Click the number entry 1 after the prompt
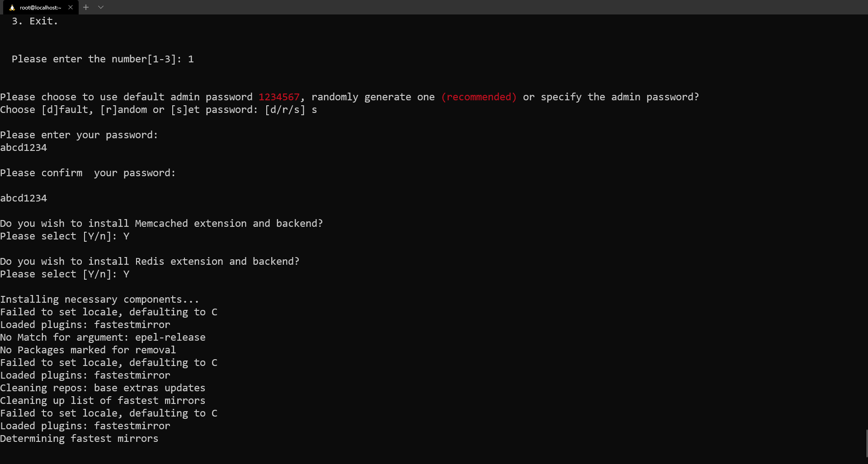This screenshot has width=868, height=464. point(191,59)
